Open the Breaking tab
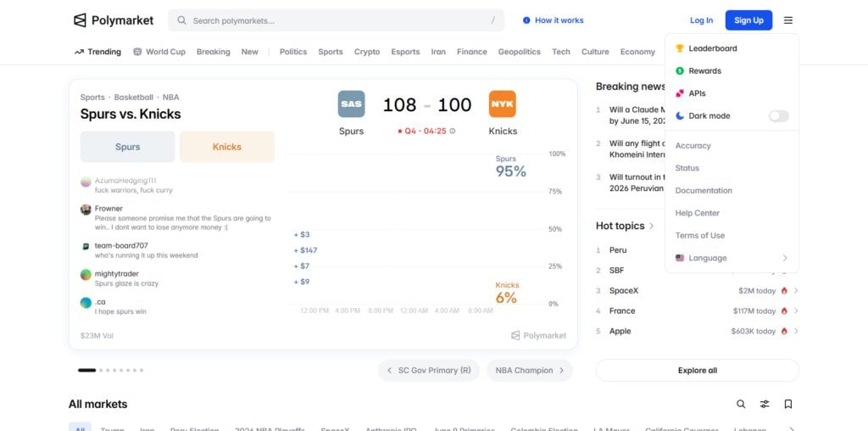Screen dimensions: 868x431 (213, 52)
